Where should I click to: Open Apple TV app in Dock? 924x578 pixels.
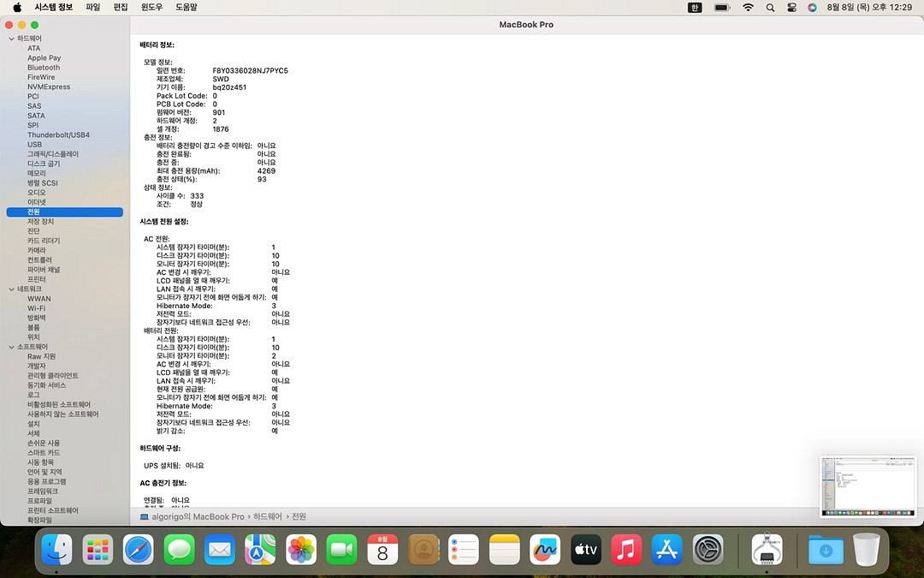point(586,550)
